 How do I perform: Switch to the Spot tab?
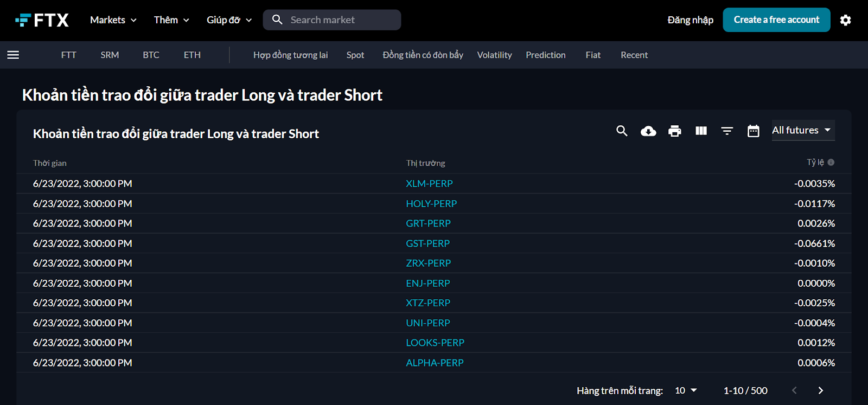point(355,55)
